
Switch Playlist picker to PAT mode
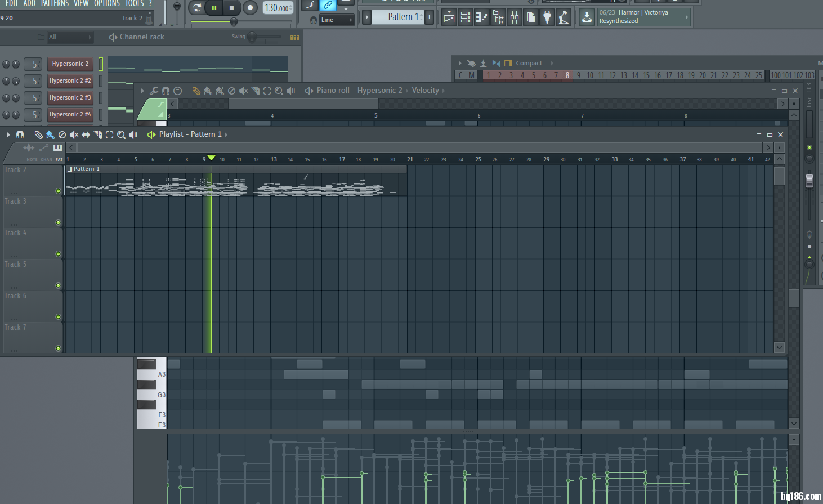click(x=59, y=159)
